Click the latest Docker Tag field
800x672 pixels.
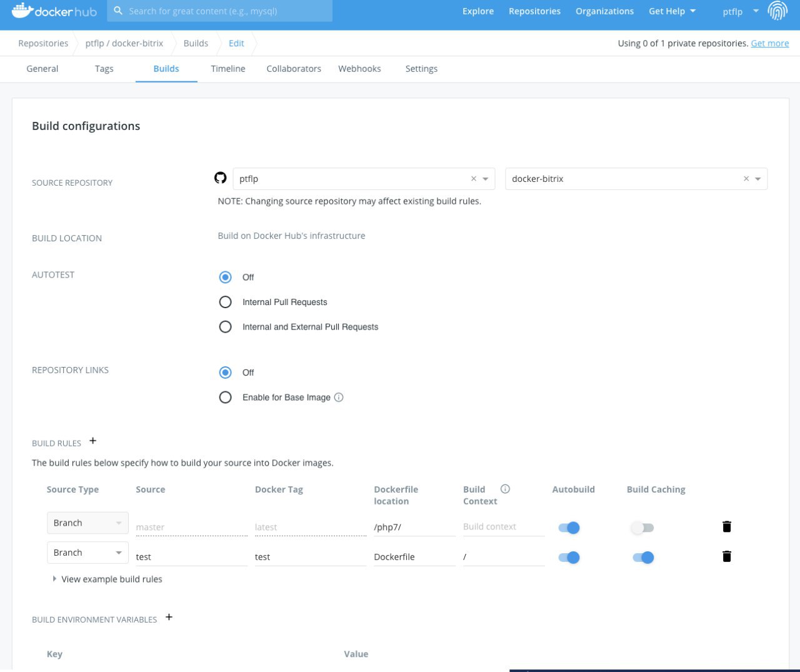(311, 527)
